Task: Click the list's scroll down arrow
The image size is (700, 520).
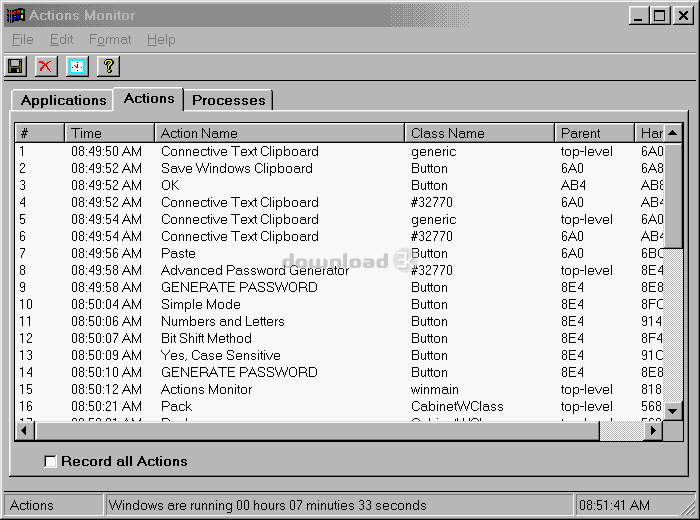Action: tap(673, 411)
